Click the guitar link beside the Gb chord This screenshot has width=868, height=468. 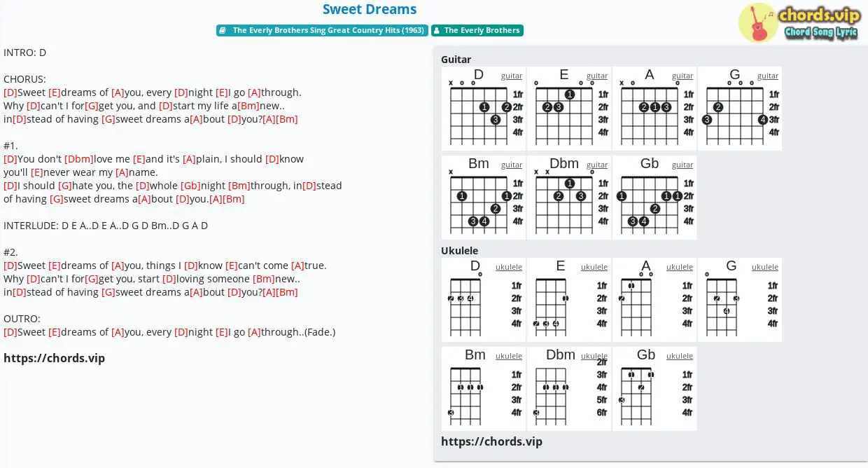coord(682,165)
